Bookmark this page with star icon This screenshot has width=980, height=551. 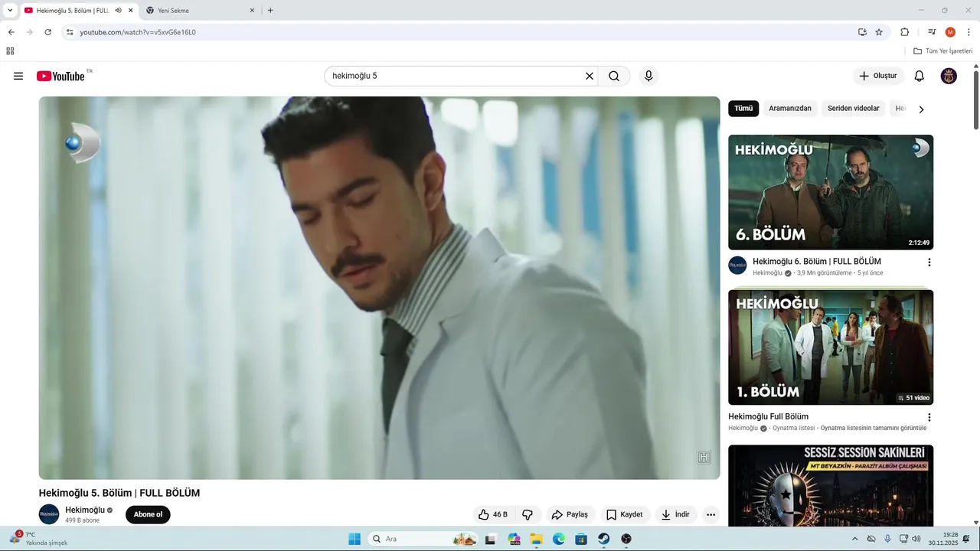[879, 32]
